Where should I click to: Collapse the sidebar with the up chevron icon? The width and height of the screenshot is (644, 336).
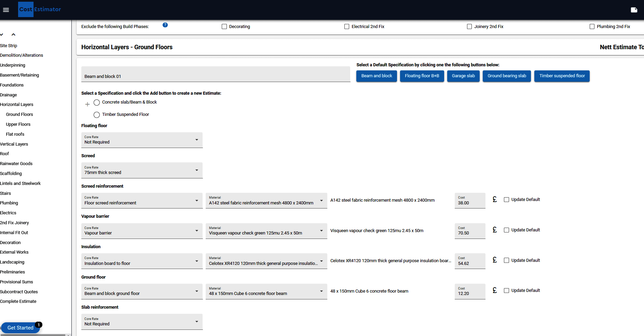(13, 34)
